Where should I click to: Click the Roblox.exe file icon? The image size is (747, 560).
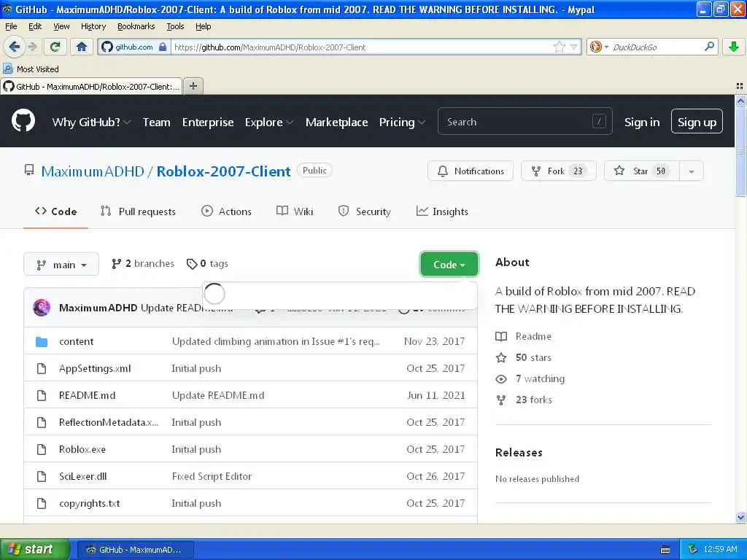pyautogui.click(x=42, y=449)
